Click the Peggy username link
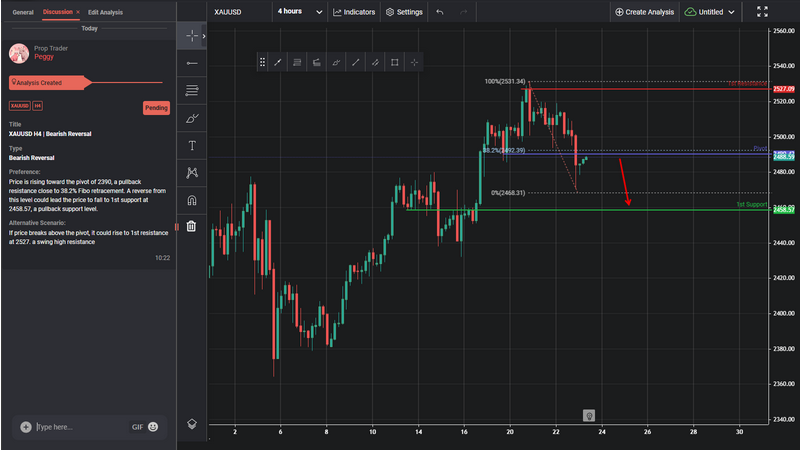 (44, 57)
